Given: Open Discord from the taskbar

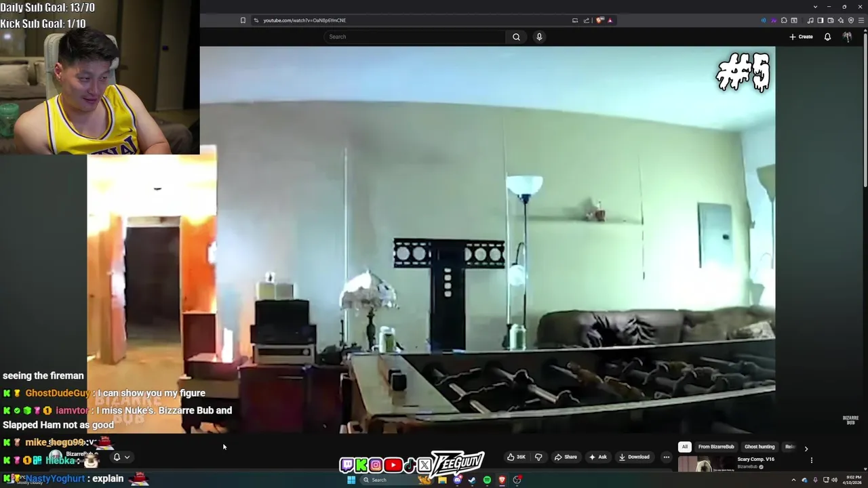Looking at the screenshot, I should point(458,480).
